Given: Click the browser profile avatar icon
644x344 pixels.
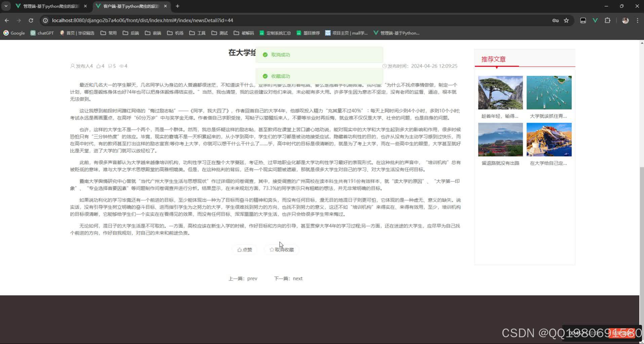Looking at the screenshot, I should point(625,20).
